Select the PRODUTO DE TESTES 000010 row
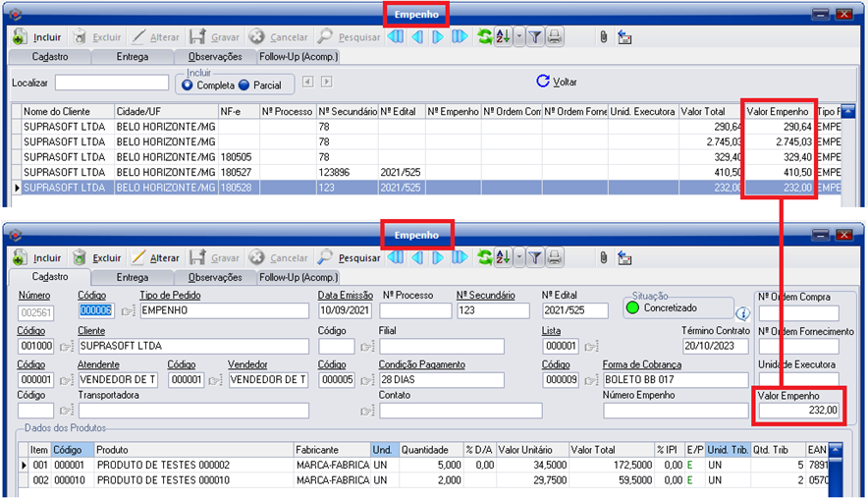 click(167, 480)
